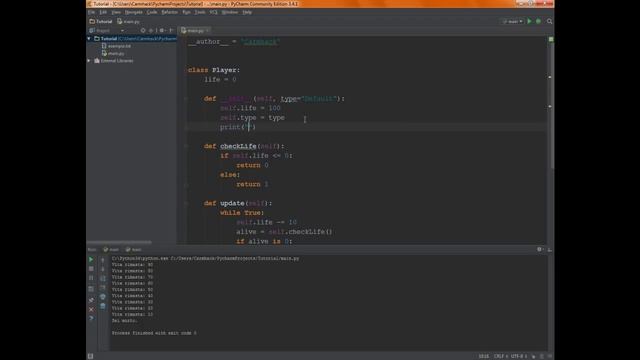Image resolution: width=640 pixels, height=360 pixels.
Task: Click the Pause output icon in Run panel
Action: 91,278
